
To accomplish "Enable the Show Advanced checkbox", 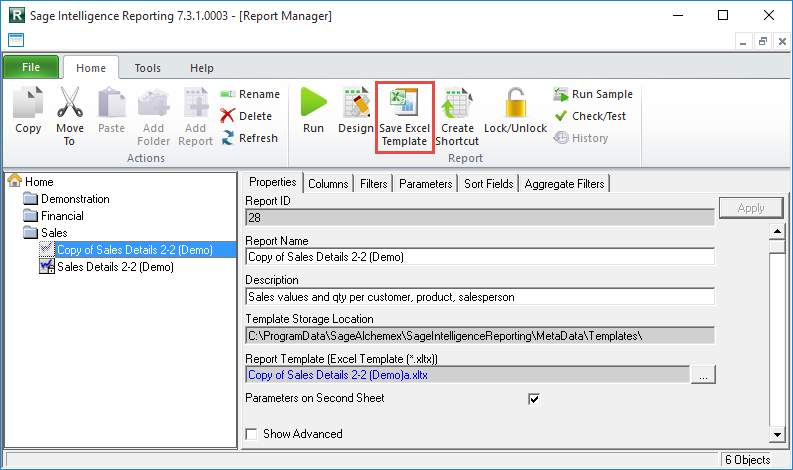I will 251,434.
